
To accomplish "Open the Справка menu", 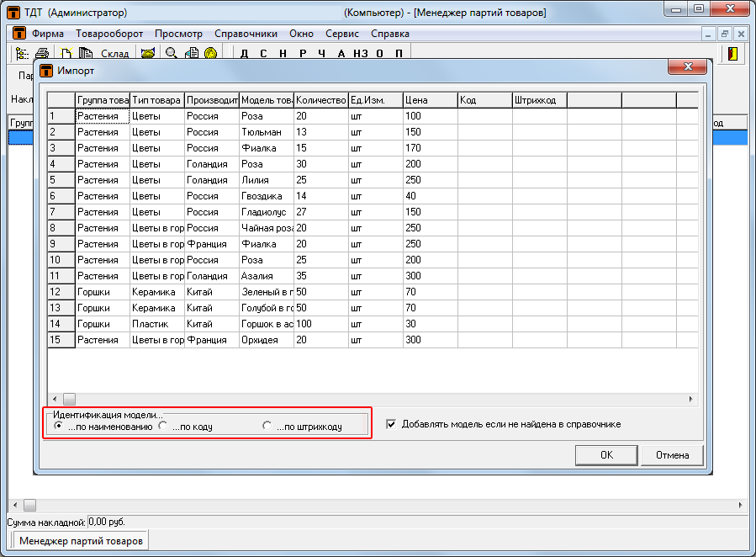I will click(390, 34).
